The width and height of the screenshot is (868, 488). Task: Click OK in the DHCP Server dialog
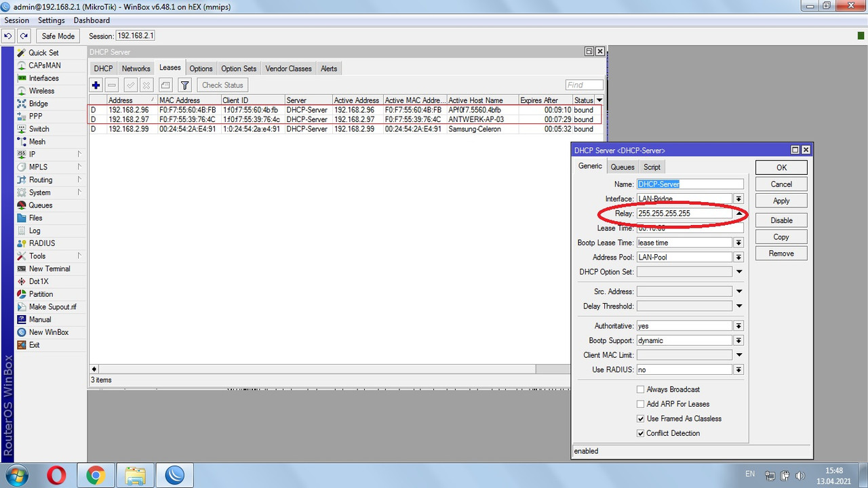tap(781, 167)
